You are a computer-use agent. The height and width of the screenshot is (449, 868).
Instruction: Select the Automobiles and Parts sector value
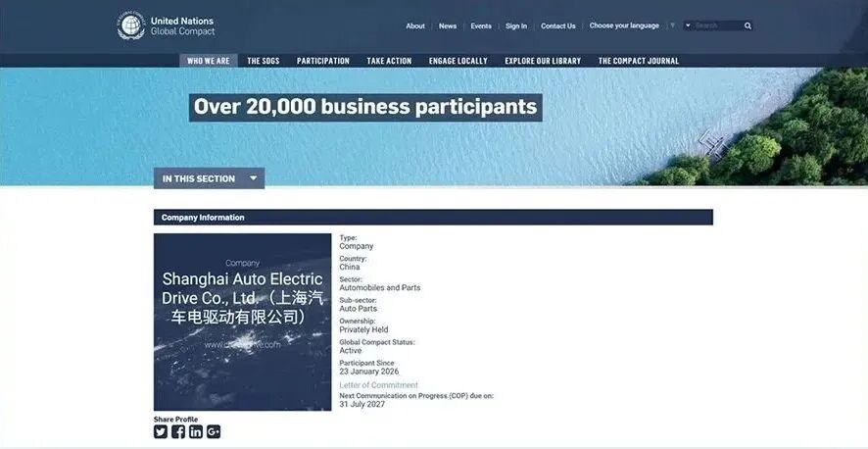(x=380, y=288)
